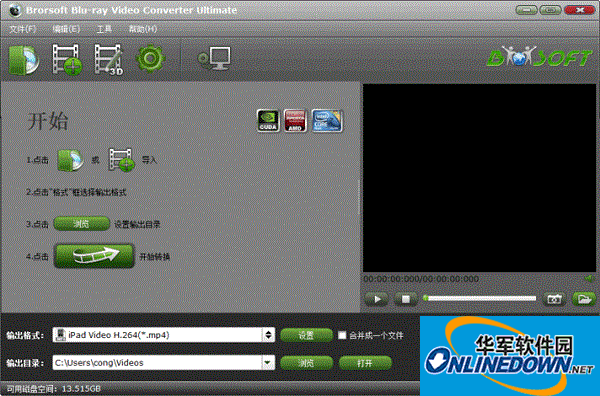This screenshot has height=396, width=600.
Task: Click the preview progress slider
Action: 480,298
